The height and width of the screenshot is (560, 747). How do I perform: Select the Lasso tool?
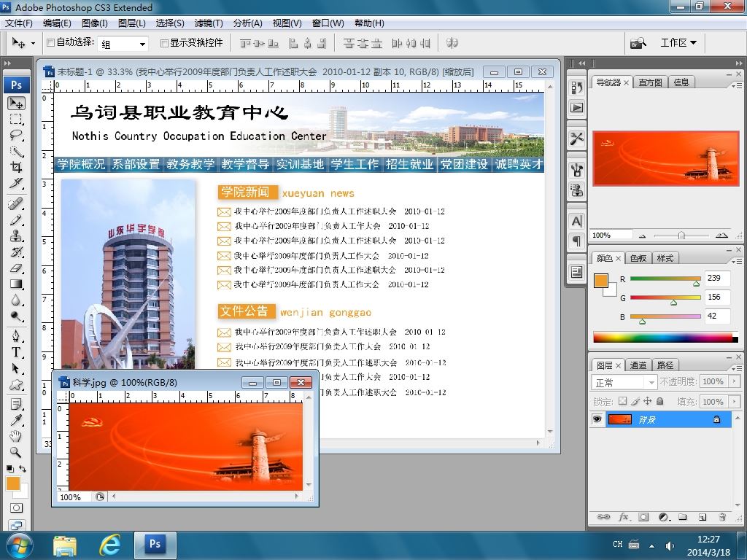pyautogui.click(x=16, y=135)
